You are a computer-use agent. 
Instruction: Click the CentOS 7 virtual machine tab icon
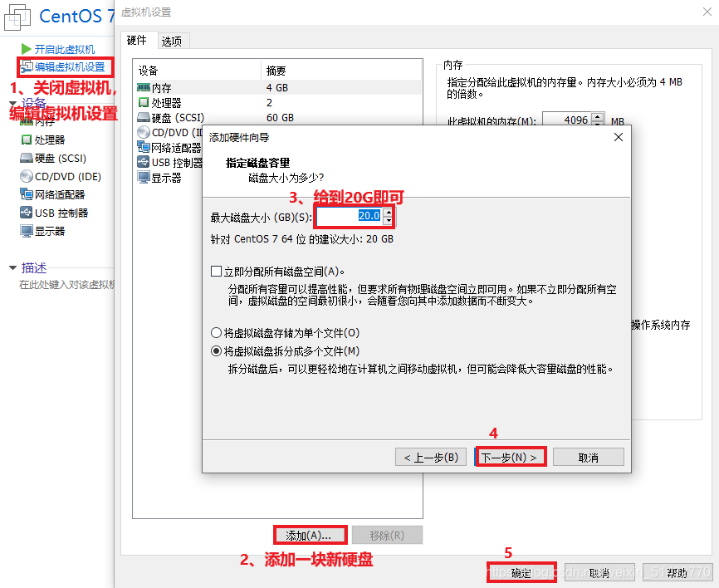click(x=17, y=17)
